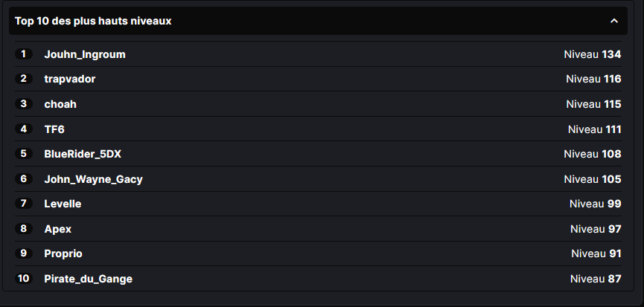Screen dimensions: 644x307
Task: Select the trapvador player name
Action: (x=69, y=79)
